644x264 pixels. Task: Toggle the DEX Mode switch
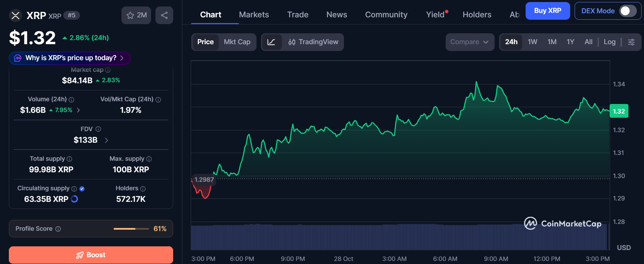(628, 11)
